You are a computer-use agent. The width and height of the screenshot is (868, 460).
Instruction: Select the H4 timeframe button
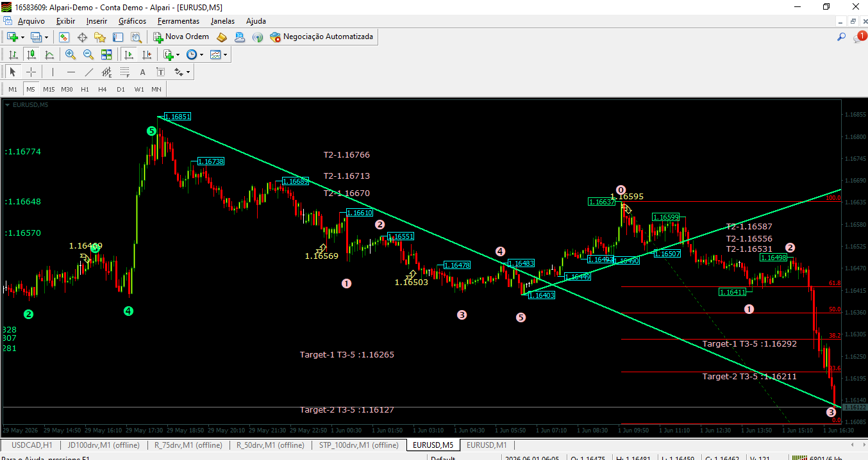[103, 89]
